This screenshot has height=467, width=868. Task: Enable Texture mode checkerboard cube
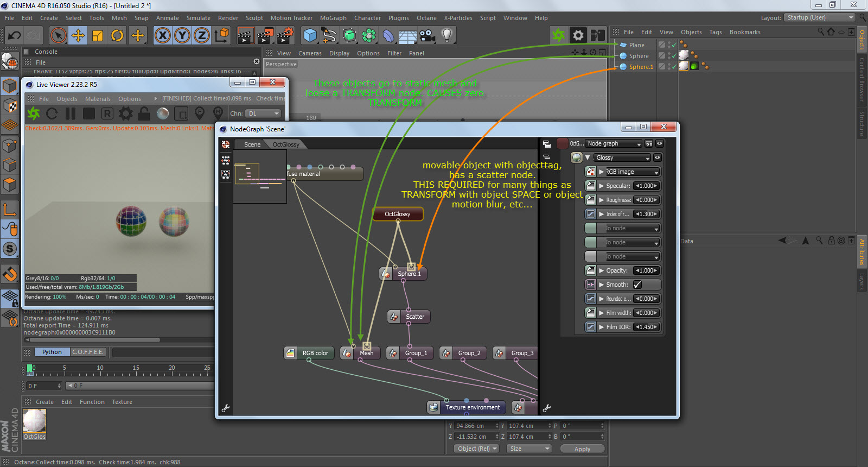click(x=10, y=105)
